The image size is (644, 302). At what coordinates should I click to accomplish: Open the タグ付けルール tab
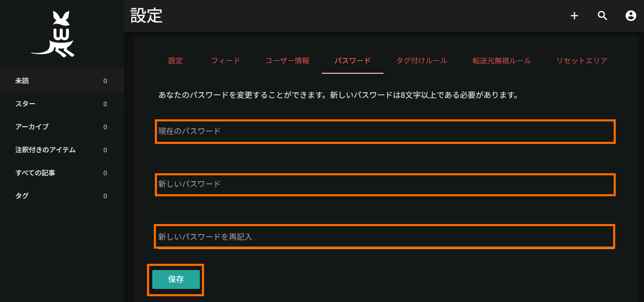422,61
